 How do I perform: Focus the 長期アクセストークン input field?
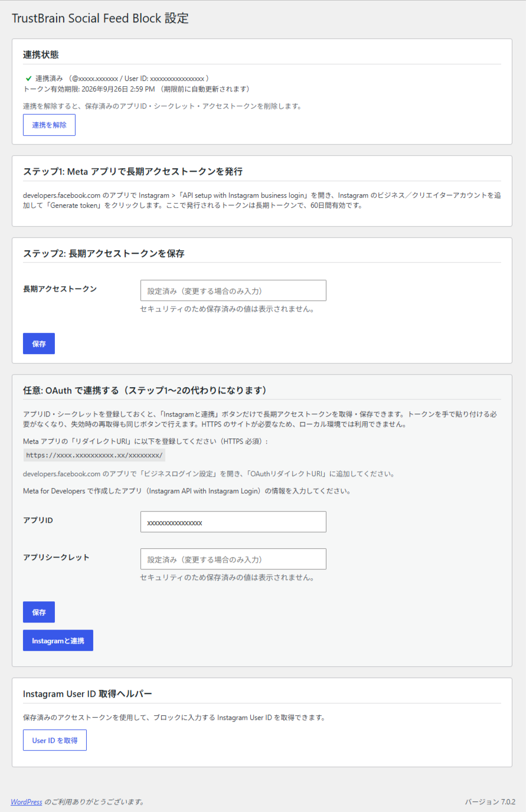click(x=233, y=290)
